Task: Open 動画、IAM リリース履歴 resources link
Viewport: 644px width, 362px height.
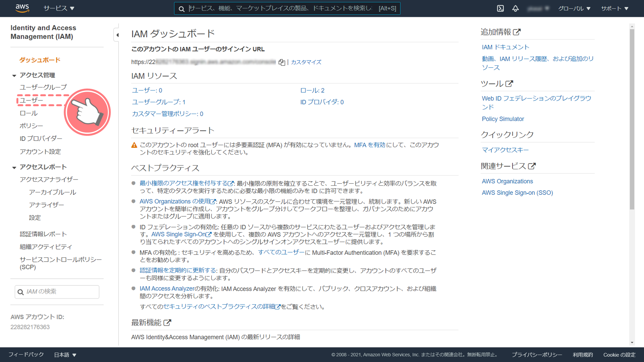Action: tap(538, 63)
